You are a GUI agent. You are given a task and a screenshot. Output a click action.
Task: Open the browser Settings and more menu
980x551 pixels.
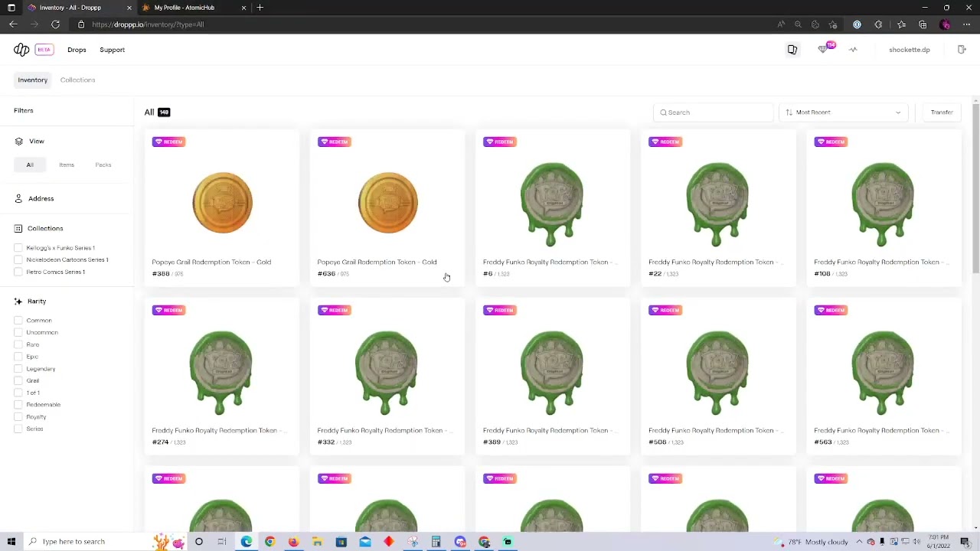966,24
